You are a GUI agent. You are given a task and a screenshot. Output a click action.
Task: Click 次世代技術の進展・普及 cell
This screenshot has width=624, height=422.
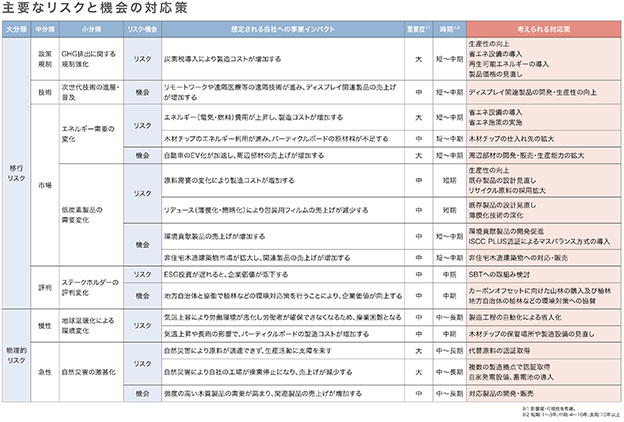click(x=91, y=92)
